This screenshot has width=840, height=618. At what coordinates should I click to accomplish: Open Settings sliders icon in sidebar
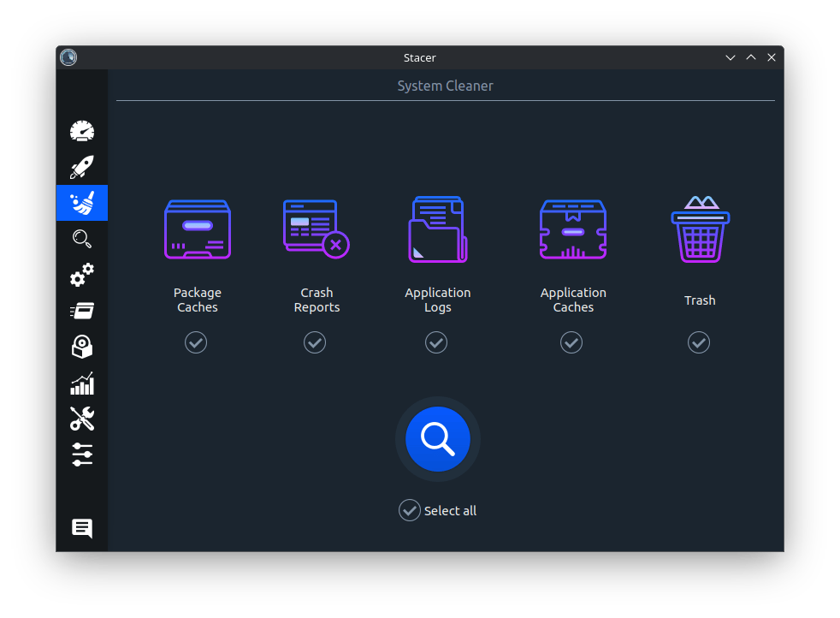click(x=82, y=455)
